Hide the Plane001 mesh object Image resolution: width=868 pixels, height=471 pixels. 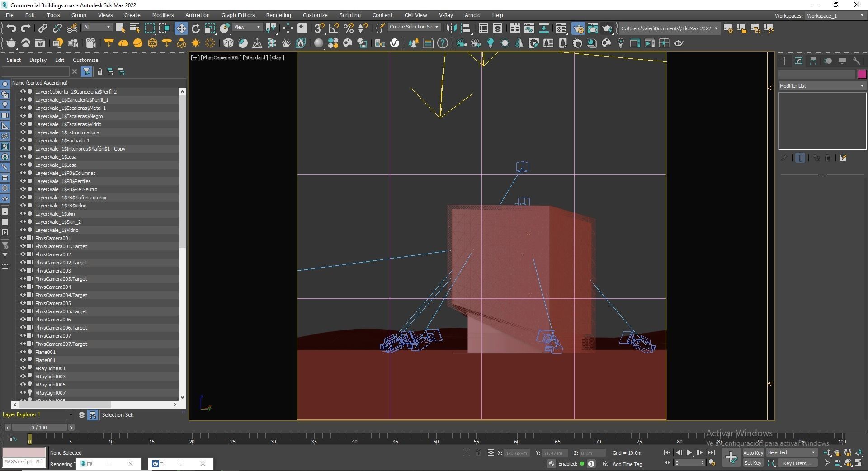click(x=23, y=352)
